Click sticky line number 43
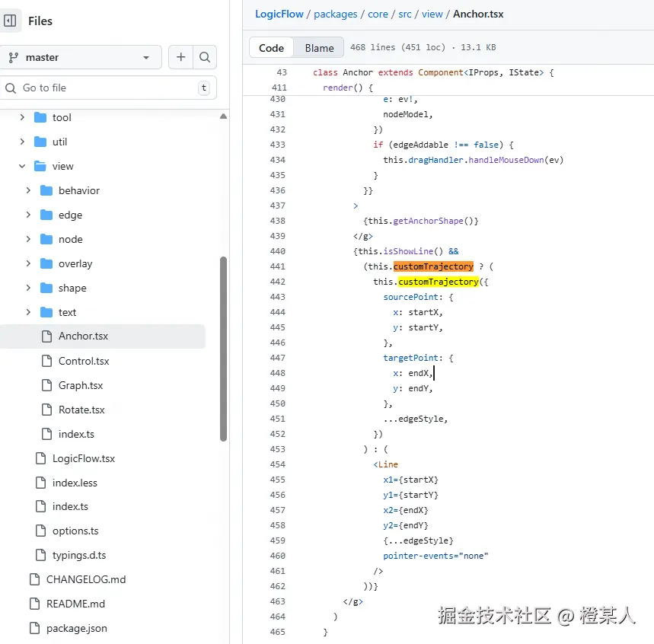 282,72
